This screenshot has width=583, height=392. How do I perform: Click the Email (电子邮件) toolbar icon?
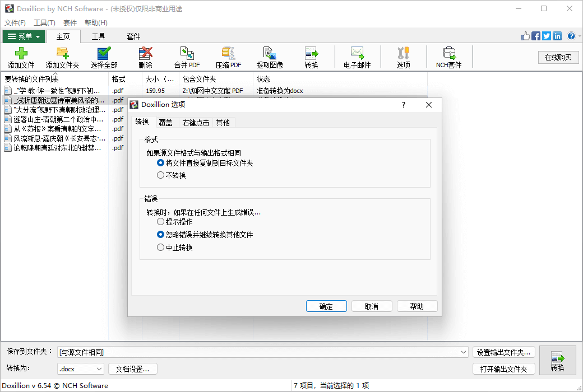tap(357, 58)
